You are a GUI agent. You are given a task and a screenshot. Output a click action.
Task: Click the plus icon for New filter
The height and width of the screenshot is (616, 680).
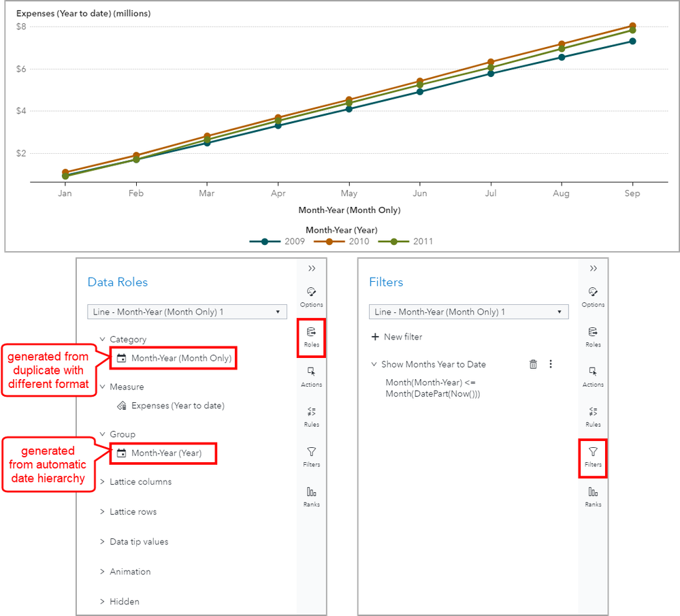(375, 337)
